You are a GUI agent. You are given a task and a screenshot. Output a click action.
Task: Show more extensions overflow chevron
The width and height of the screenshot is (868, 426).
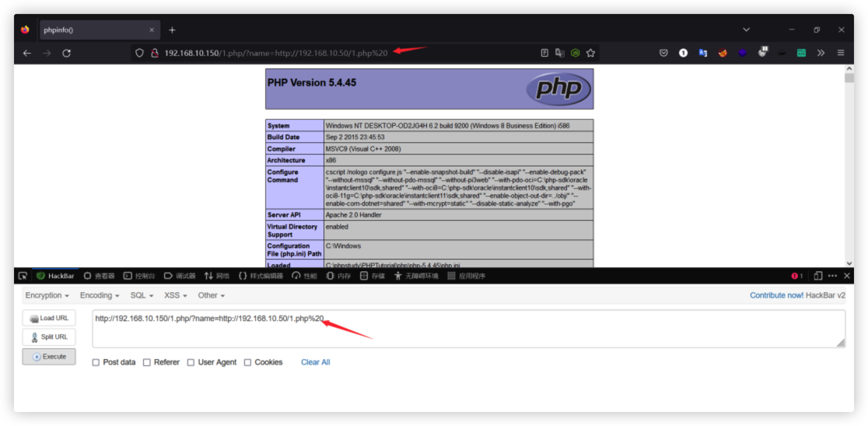click(x=821, y=53)
